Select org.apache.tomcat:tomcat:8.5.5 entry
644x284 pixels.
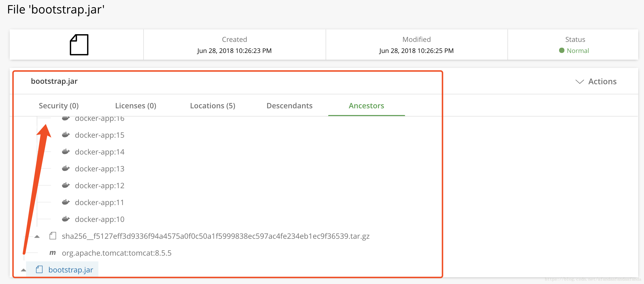(x=116, y=253)
